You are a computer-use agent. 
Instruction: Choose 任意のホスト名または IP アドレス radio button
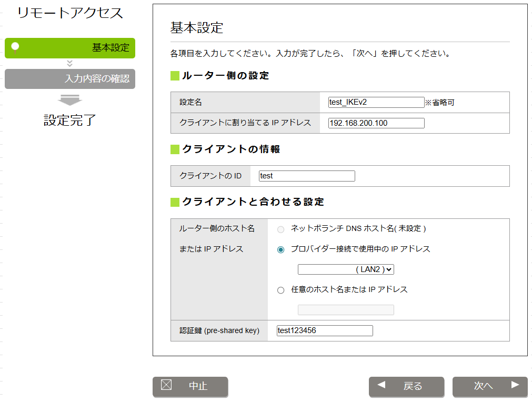(280, 290)
